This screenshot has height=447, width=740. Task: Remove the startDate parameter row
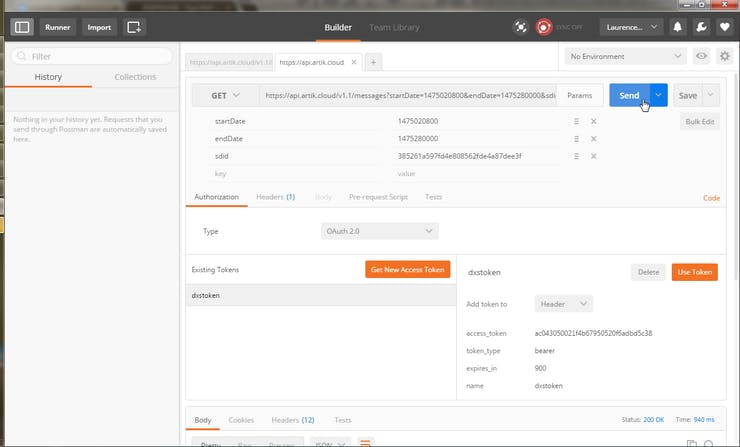[x=593, y=121]
